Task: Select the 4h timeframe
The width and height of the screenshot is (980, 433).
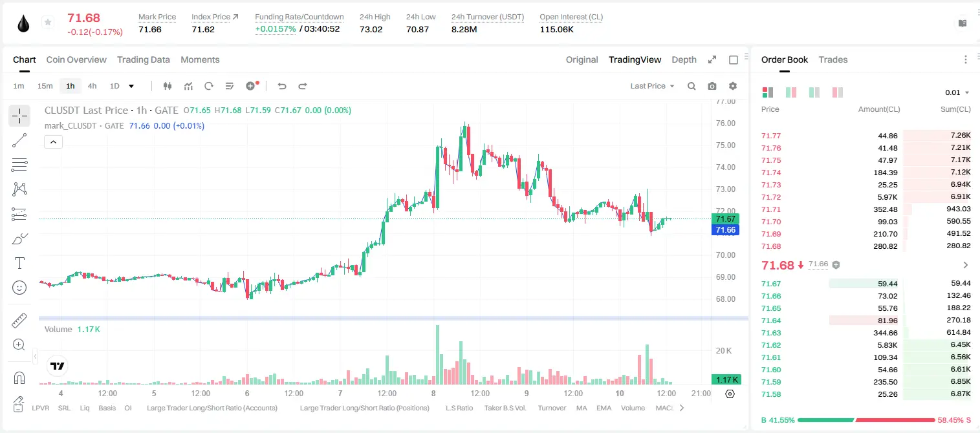Action: [x=93, y=86]
